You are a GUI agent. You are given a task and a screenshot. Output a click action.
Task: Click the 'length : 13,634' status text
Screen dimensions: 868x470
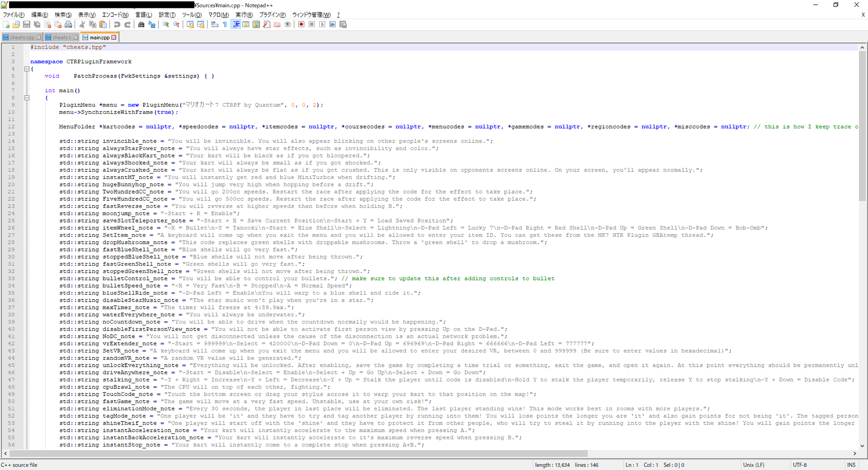pyautogui.click(x=552, y=465)
